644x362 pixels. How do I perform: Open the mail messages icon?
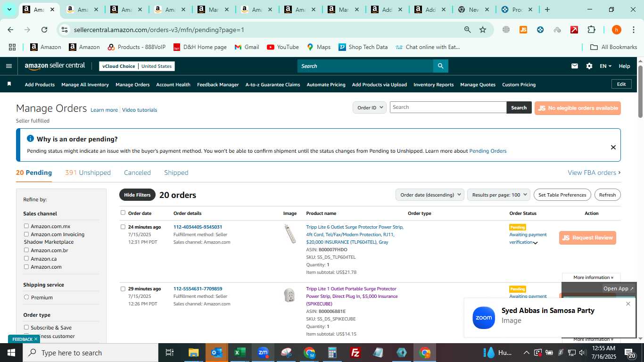[x=574, y=66]
